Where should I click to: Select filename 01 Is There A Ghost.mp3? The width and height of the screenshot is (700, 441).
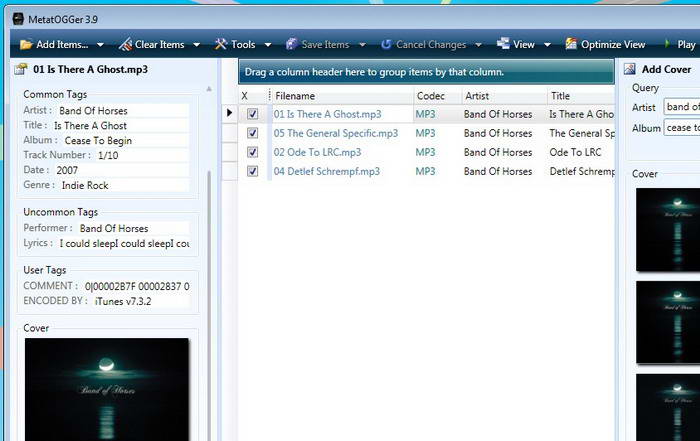328,114
